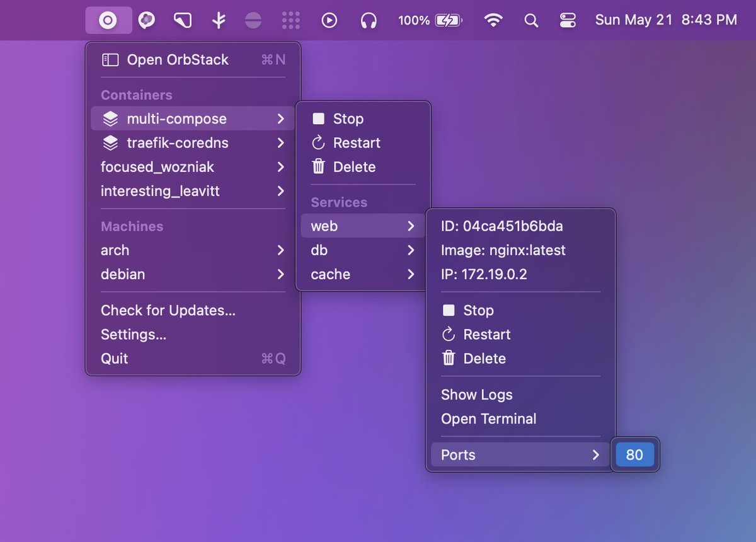Click the traefik-coredns stack icon
This screenshot has width=756, height=542.
tap(110, 143)
